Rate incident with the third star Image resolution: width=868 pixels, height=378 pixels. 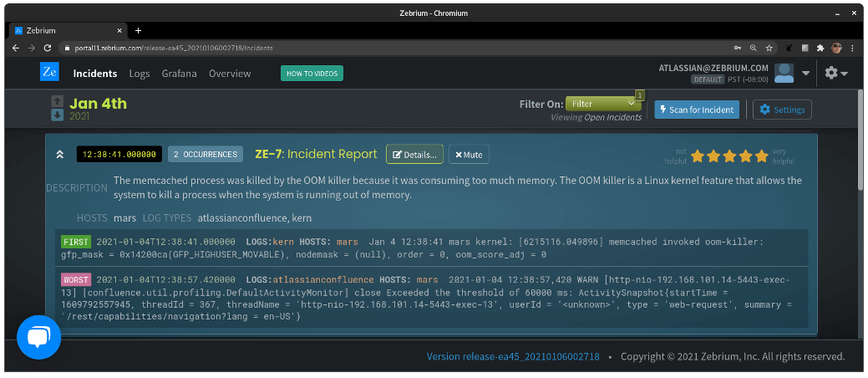point(729,156)
